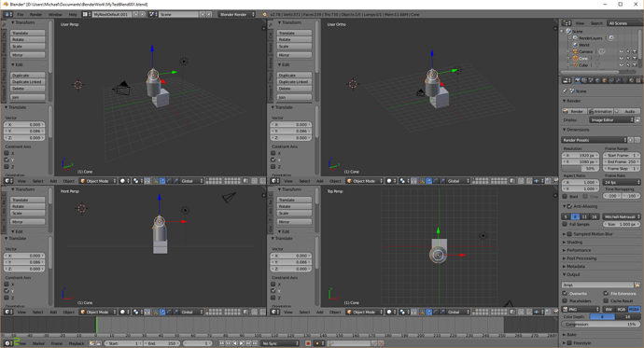The height and width of the screenshot is (348, 644).
Task: Open the No Sync dropdown in the timeline
Action: (281, 343)
